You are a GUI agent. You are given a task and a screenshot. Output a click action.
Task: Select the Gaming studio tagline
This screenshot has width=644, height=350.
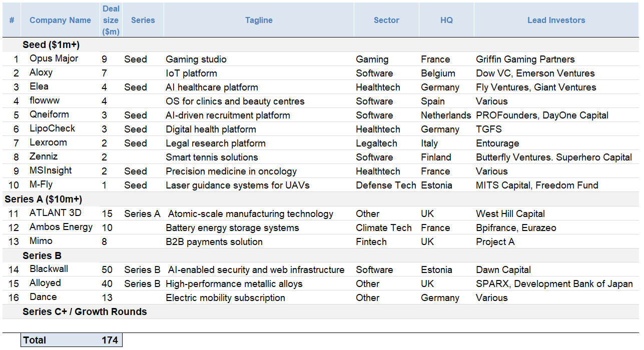click(x=196, y=59)
